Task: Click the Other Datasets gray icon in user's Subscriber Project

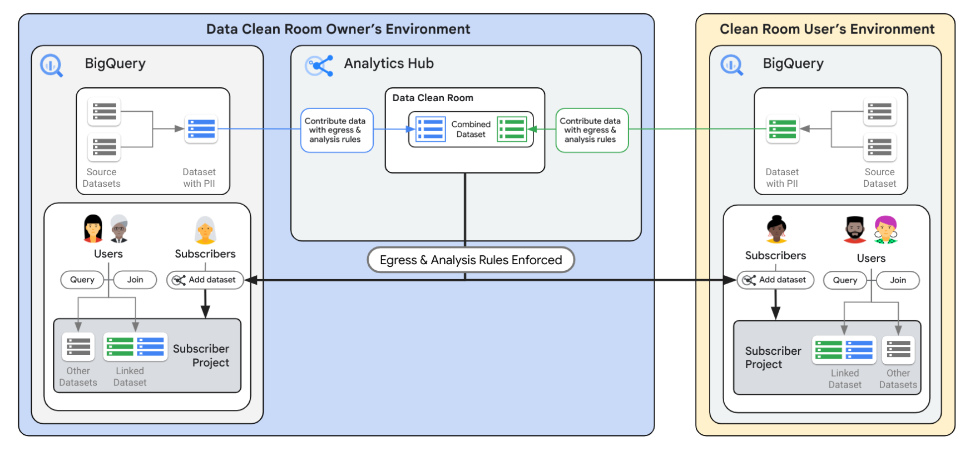Action: [x=898, y=350]
